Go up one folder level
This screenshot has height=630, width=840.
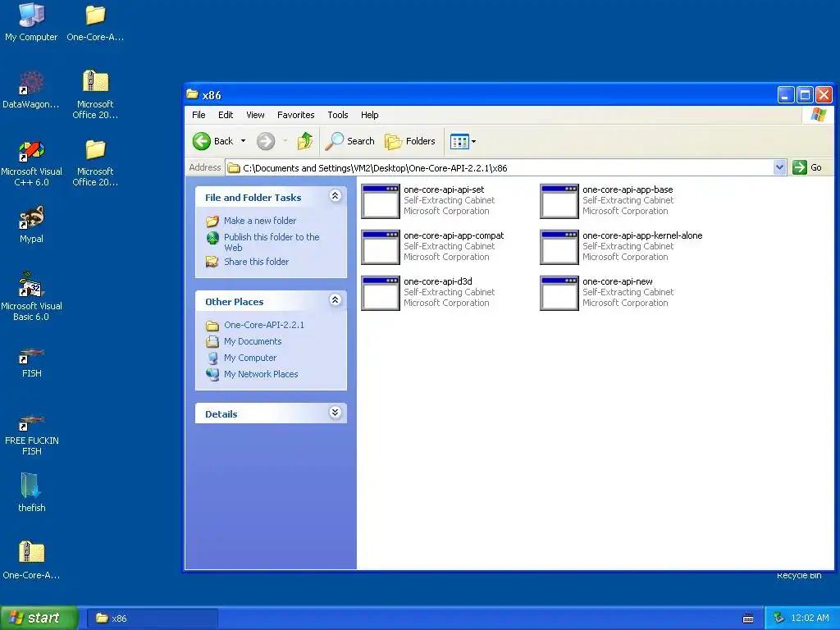click(305, 141)
